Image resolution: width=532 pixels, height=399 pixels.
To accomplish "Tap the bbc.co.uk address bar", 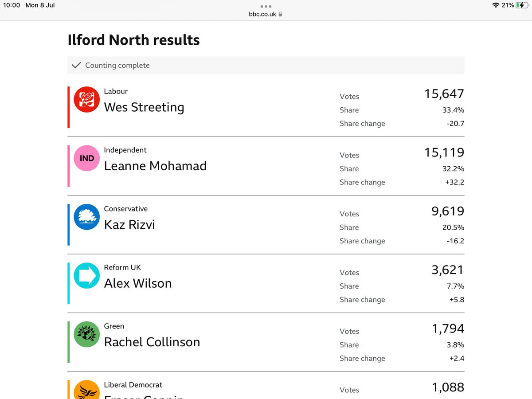I will point(266,14).
